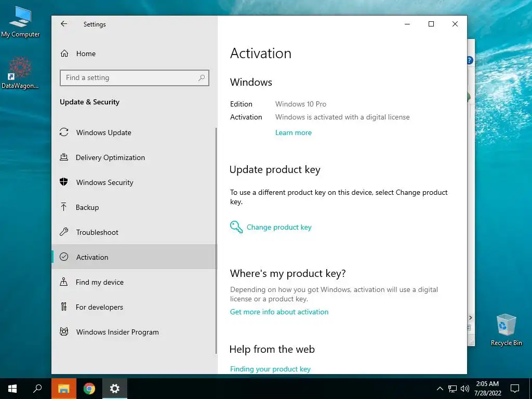Click the sidebar vertical scrollbar
The image size is (532, 399).
pos(216,241)
